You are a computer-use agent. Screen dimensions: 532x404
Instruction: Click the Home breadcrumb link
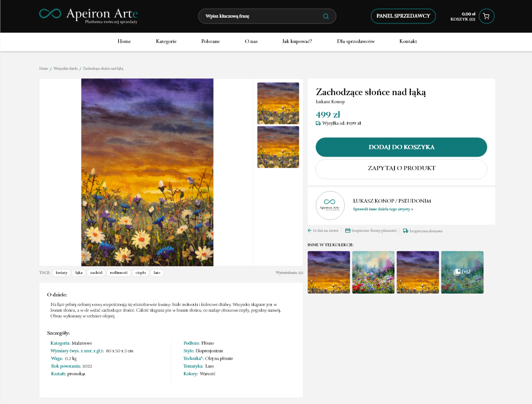click(x=44, y=69)
